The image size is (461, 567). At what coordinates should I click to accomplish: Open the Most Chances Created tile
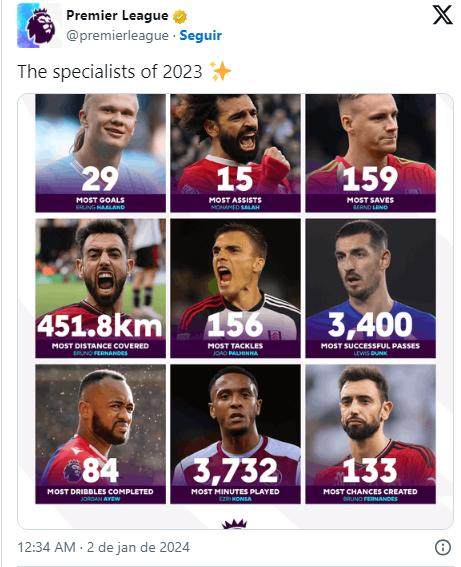coord(371,434)
